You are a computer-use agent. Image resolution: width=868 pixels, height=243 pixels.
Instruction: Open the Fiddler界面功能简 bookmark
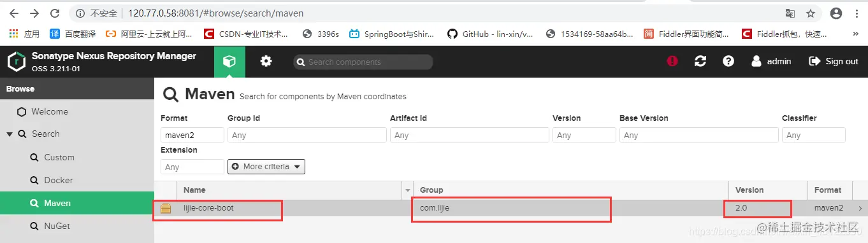[x=686, y=34]
